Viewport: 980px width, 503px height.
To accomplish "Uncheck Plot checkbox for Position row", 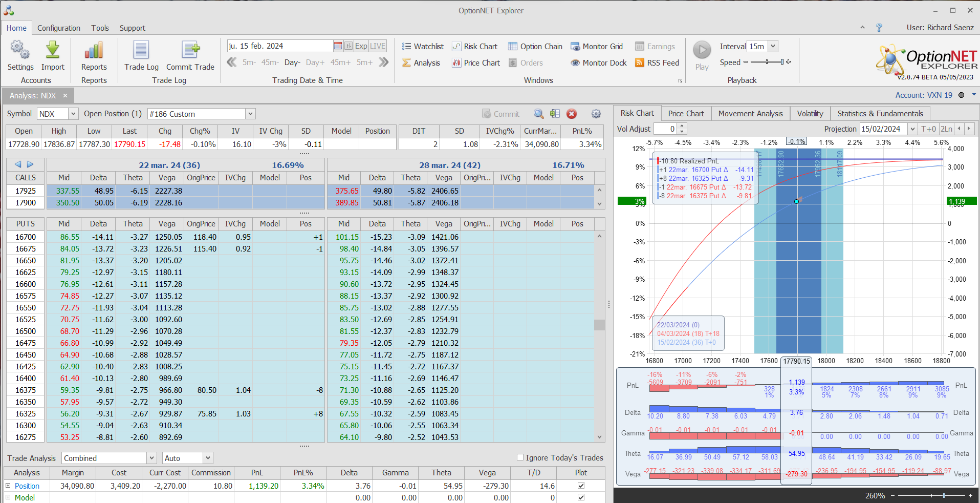I will [581, 485].
